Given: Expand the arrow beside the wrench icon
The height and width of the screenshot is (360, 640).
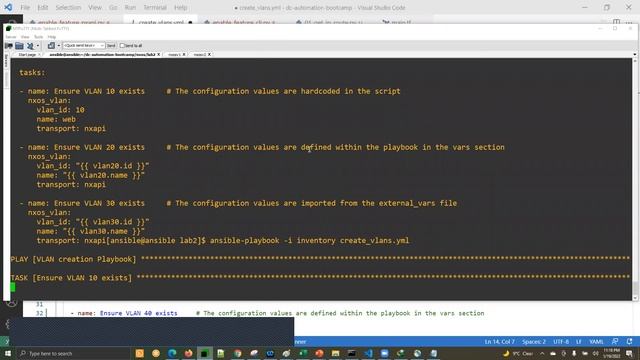Looking at the screenshot, I should coord(38,46).
